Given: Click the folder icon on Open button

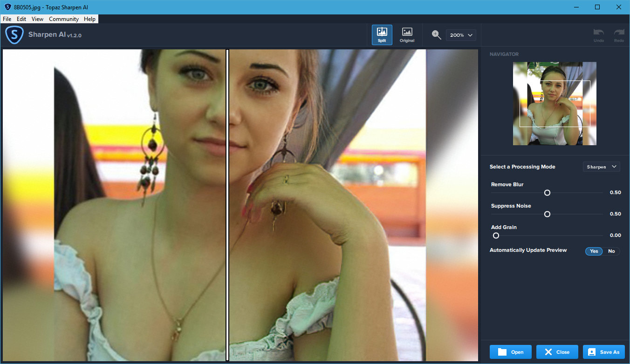Looking at the screenshot, I should click(x=502, y=352).
